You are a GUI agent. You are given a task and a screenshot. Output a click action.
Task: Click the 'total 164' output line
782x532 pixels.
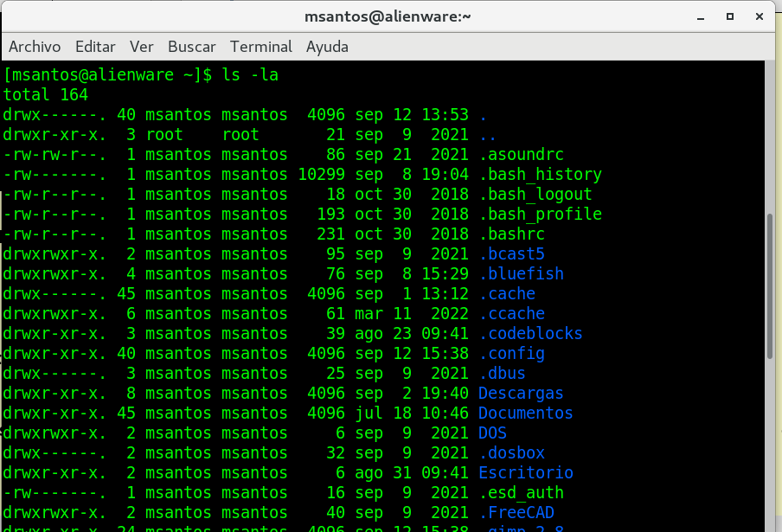pyautogui.click(x=46, y=95)
